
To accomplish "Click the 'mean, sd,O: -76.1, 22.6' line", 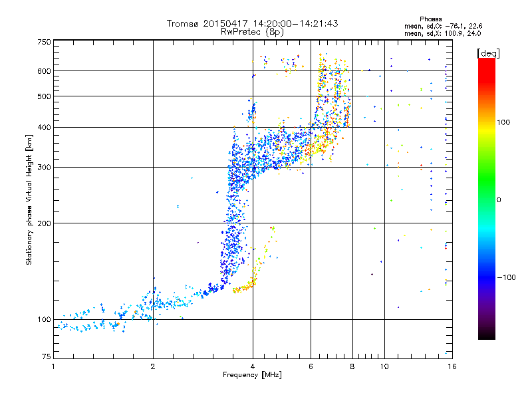I will tap(443, 26).
